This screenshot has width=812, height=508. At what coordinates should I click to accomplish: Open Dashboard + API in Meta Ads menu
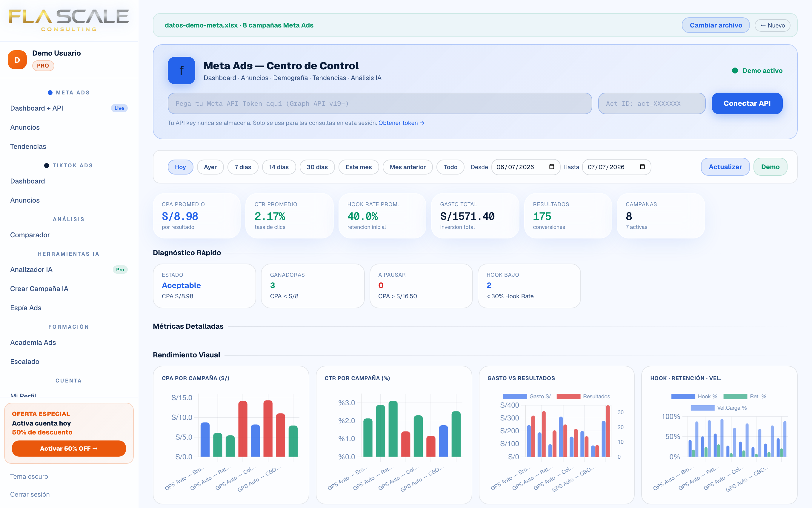coord(69,108)
